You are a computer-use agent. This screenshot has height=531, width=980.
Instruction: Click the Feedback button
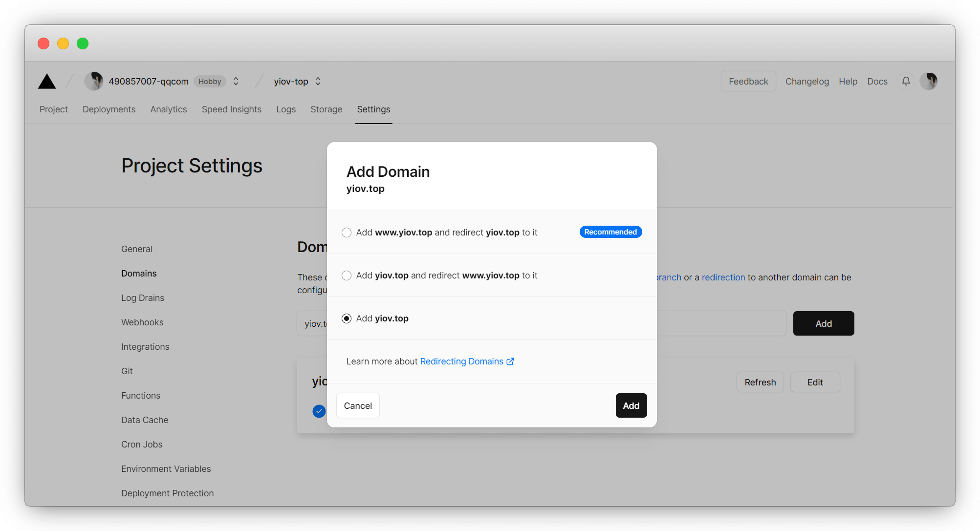[748, 81]
